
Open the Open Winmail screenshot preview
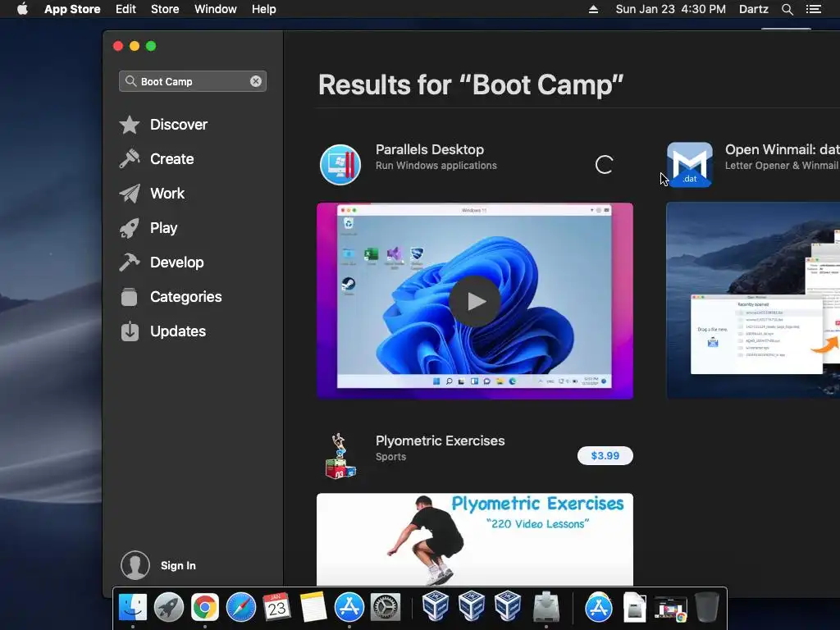(753, 300)
